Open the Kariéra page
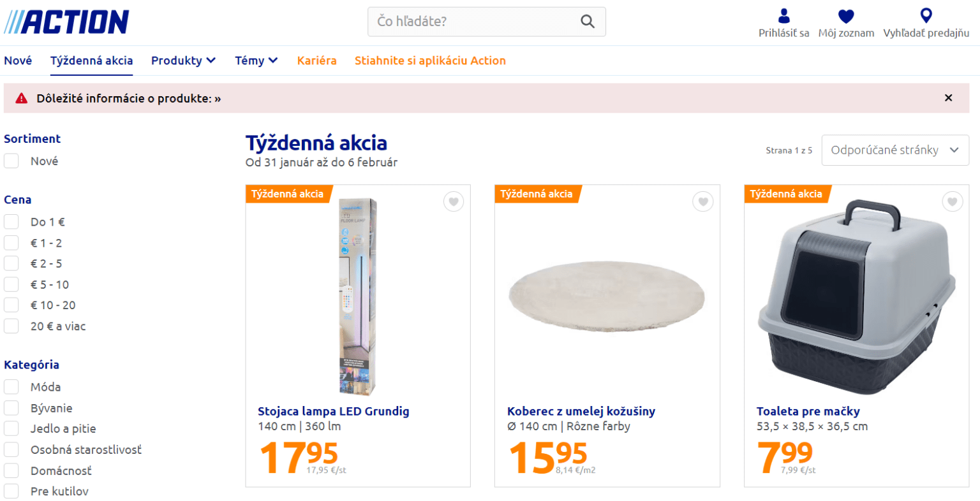Screen dimensions: 980x501 click(317, 60)
